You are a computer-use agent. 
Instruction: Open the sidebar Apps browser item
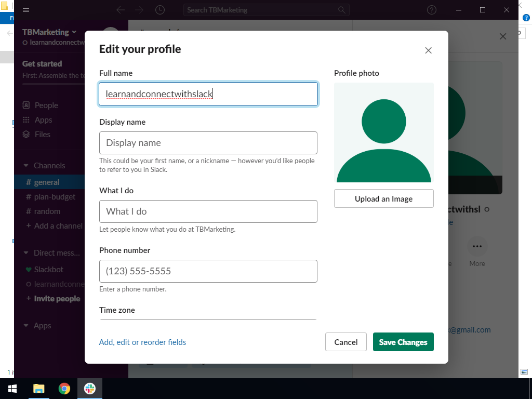[x=43, y=120]
